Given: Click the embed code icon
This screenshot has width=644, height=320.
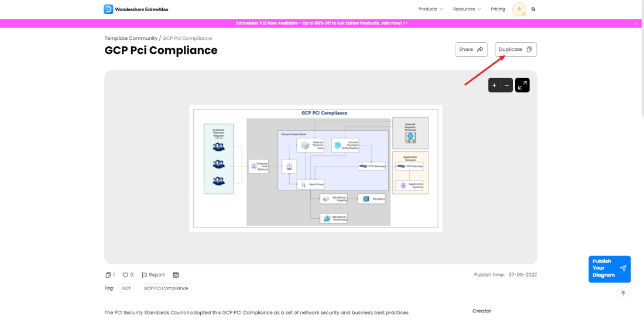Looking at the screenshot, I should point(176,275).
